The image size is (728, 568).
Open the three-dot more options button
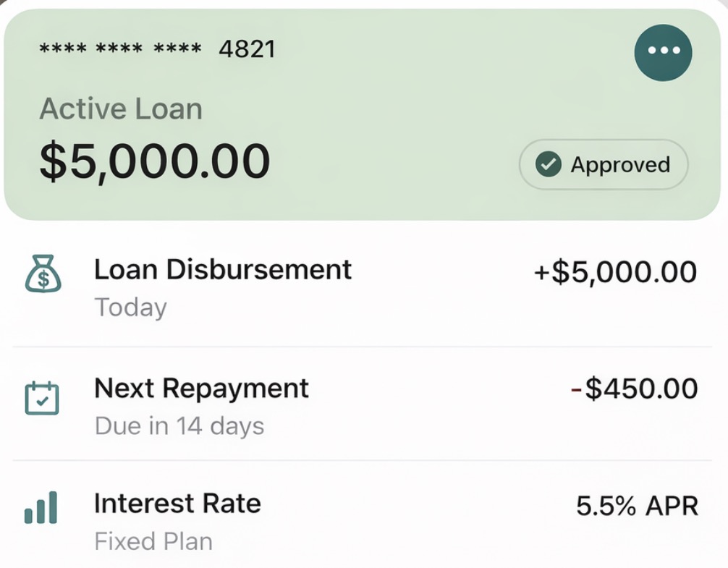click(663, 52)
